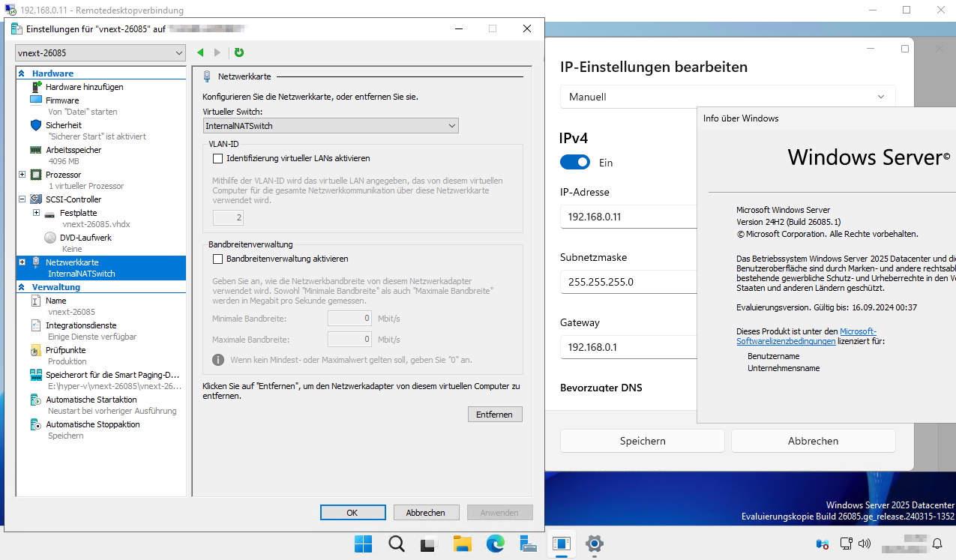Click the VLAN-ID number field

pos(229,217)
